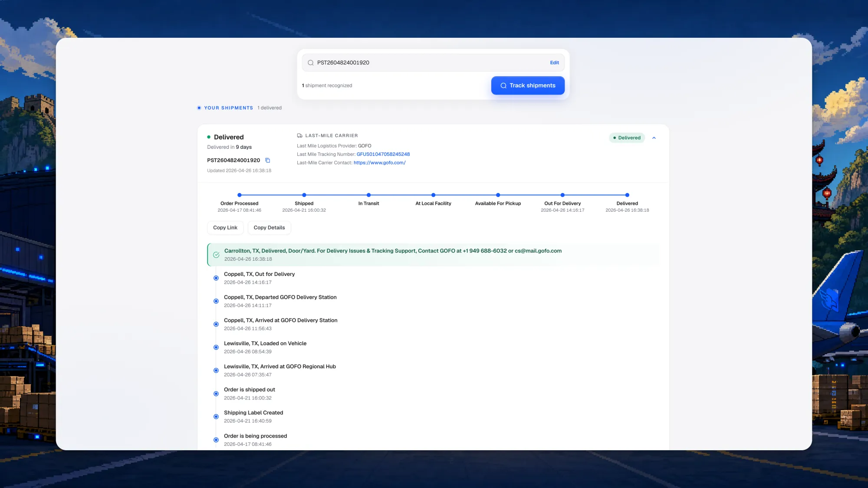Click the Track shipments button
Screen dimensions: 868x488
tap(528, 85)
